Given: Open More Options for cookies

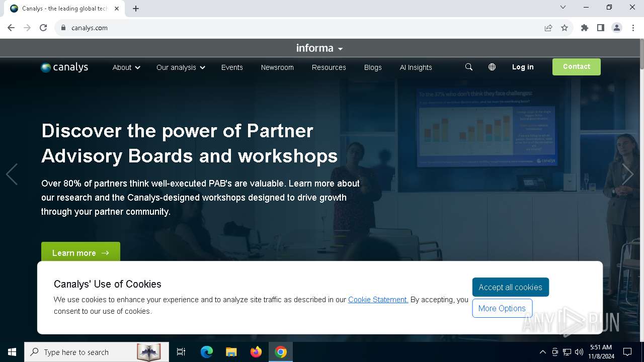Looking at the screenshot, I should pos(502,308).
